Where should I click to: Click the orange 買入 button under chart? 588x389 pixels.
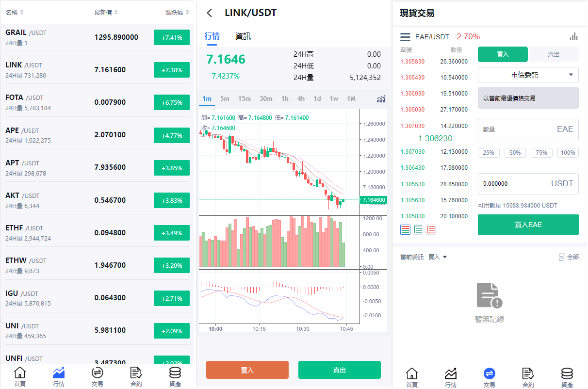pos(247,370)
